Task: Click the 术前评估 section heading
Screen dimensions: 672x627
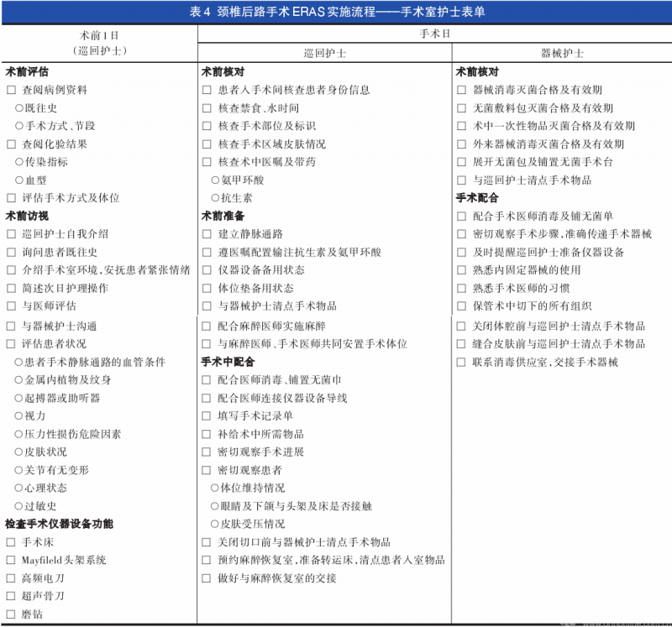Action: tap(27, 72)
